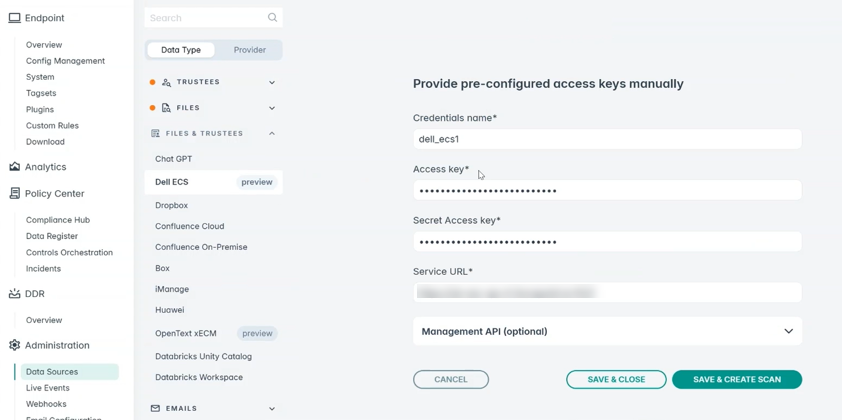The image size is (842, 420).
Task: Expand Management API optional section
Action: click(x=607, y=331)
